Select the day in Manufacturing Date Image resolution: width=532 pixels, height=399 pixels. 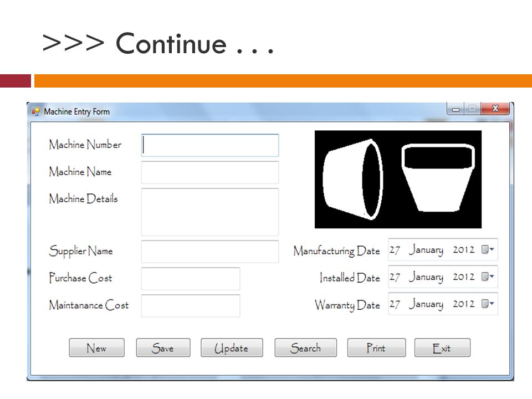[x=395, y=250]
